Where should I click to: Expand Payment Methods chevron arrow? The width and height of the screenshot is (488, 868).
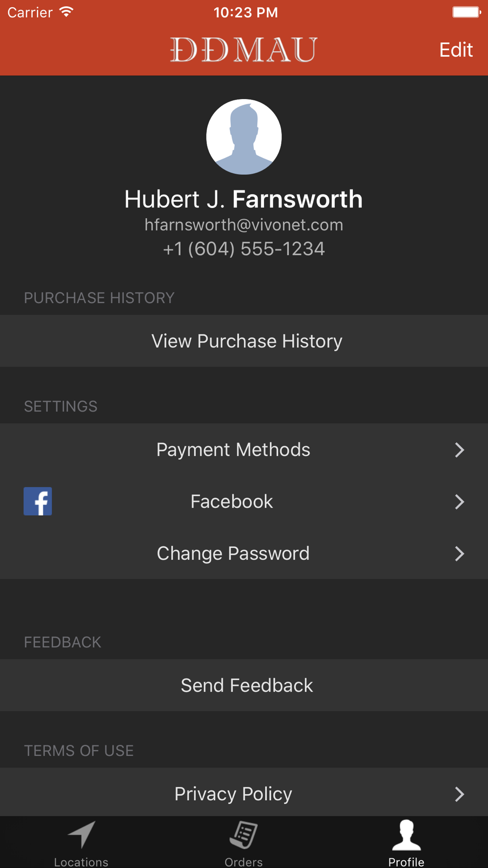tap(459, 450)
